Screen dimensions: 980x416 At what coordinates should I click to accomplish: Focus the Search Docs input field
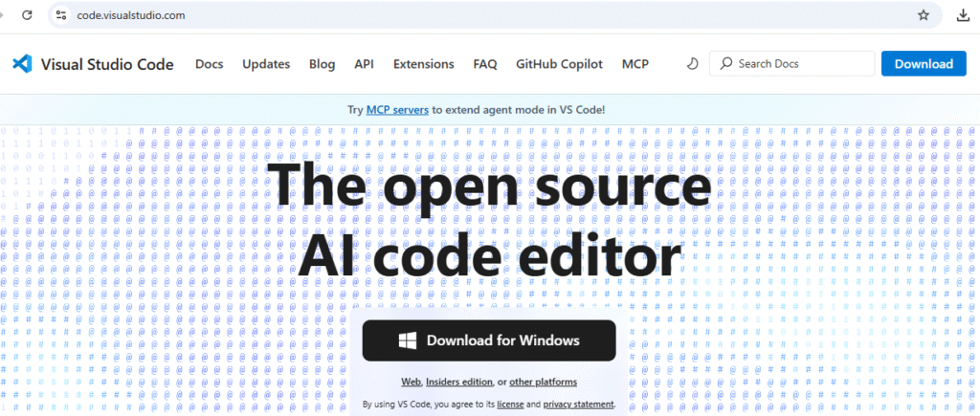pyautogui.click(x=791, y=64)
